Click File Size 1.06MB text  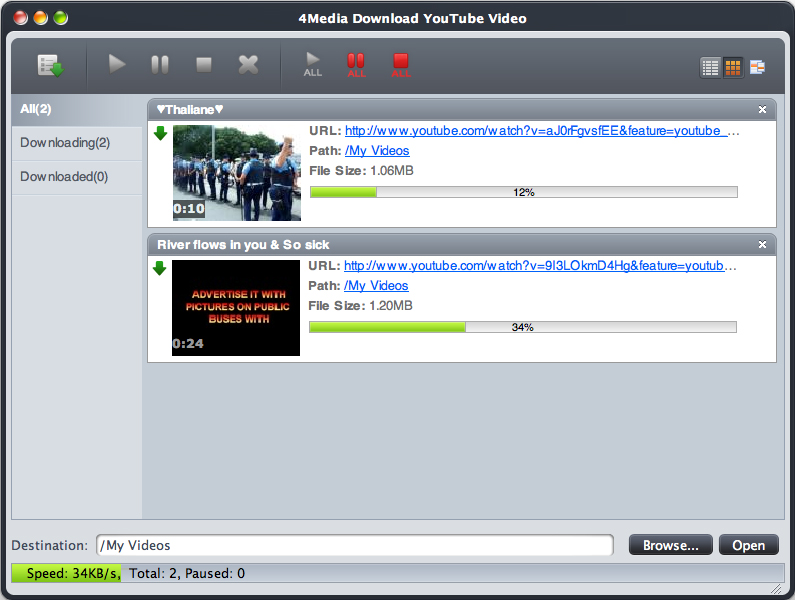361,171
